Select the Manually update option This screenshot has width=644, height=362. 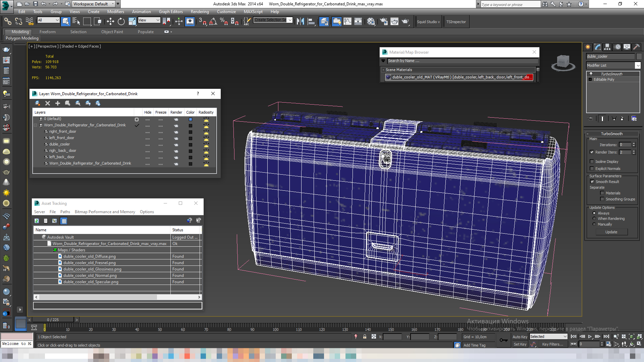tap(594, 224)
